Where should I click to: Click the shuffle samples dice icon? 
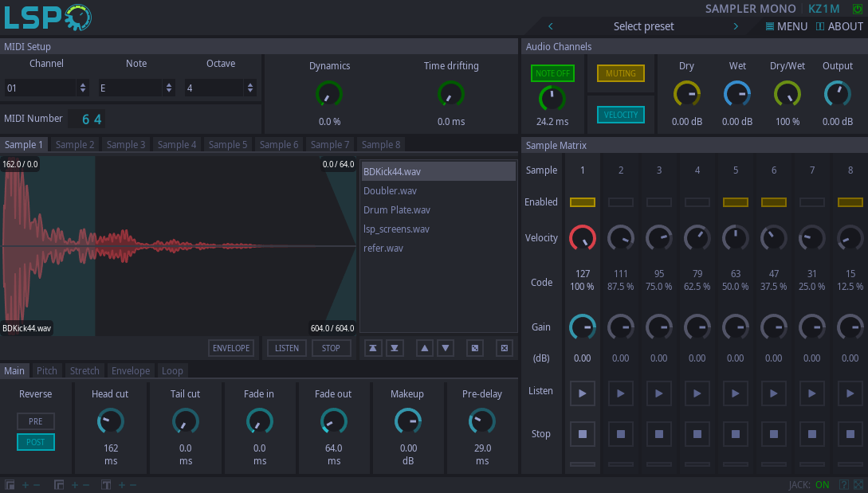coord(474,348)
